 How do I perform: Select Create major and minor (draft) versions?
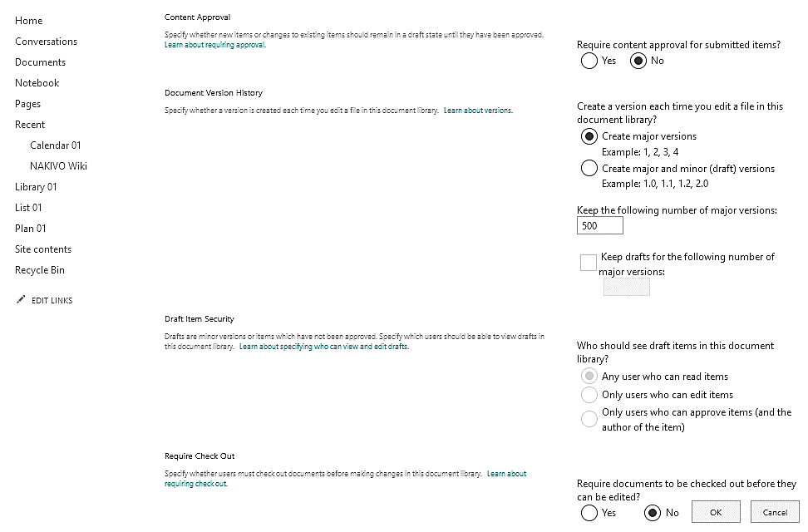(x=589, y=167)
